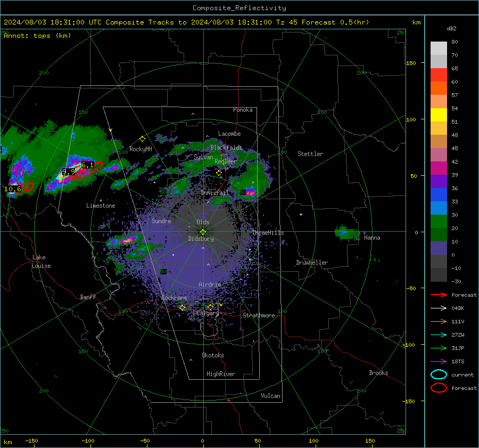Image resolution: width=479 pixels, height=448 pixels.
Task: Click the ThreeHills town label
Action: click(x=268, y=233)
